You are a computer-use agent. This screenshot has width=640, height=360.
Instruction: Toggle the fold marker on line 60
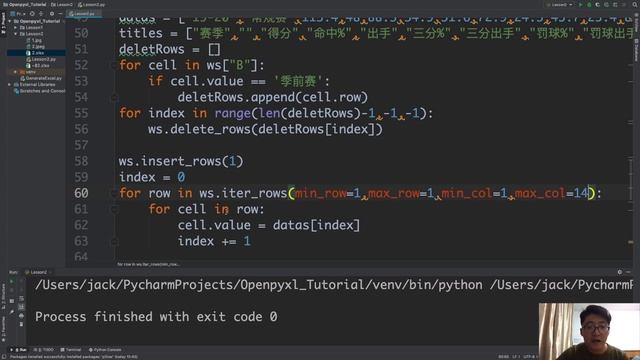pyautogui.click(x=115, y=193)
